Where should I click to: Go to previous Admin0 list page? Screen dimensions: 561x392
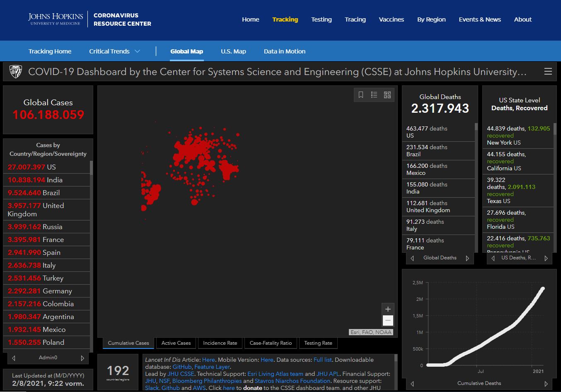click(14, 358)
